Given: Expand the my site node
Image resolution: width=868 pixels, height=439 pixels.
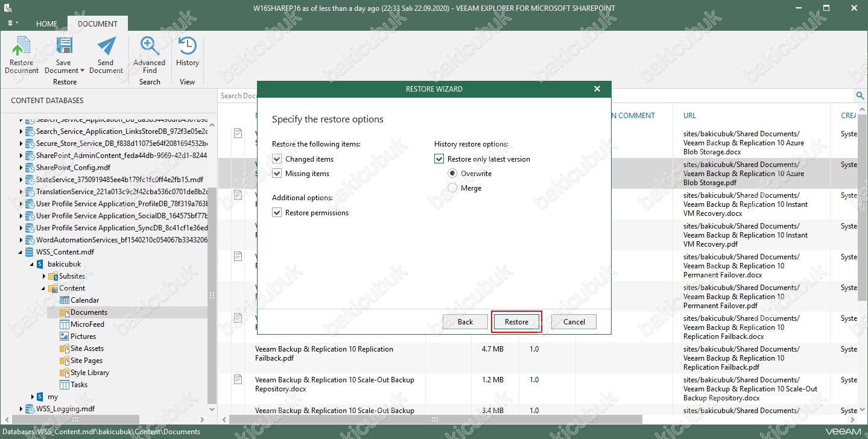Looking at the screenshot, I should pos(32,397).
